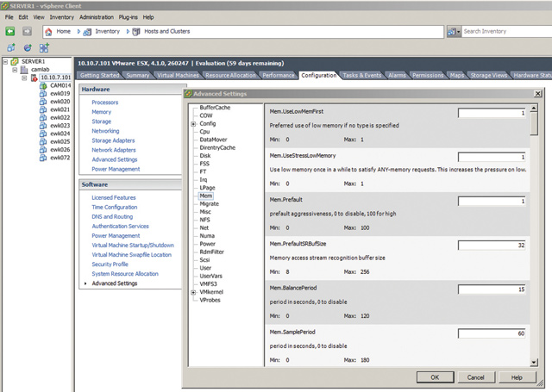The image size is (552, 392).
Task: Select Migrate in settings tree
Action: (x=209, y=204)
